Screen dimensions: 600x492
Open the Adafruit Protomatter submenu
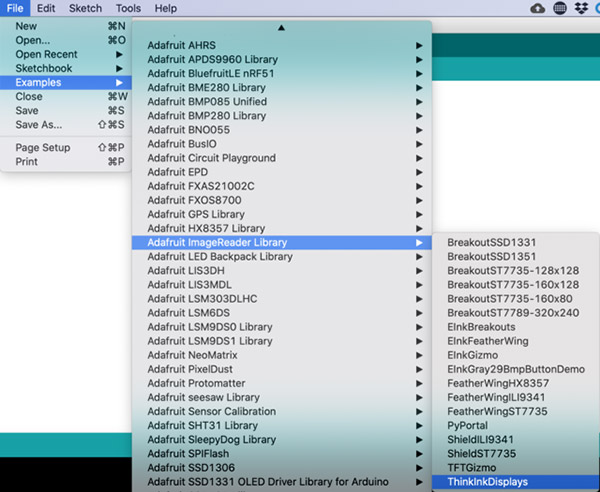coord(282,383)
